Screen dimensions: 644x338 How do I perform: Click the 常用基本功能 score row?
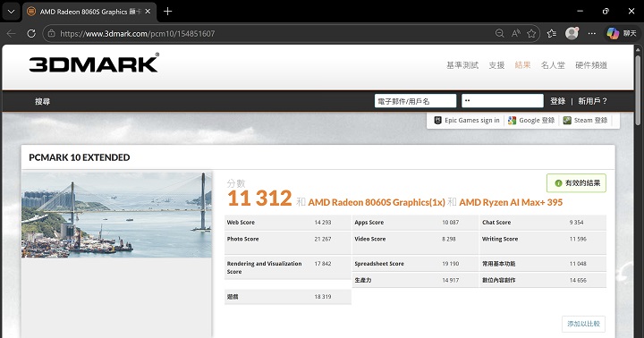(543, 264)
